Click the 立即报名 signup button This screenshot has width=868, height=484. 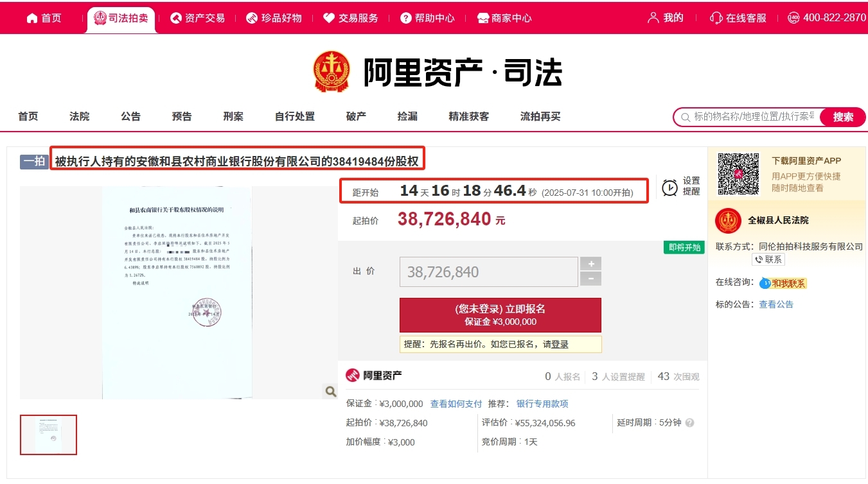pyautogui.click(x=500, y=315)
